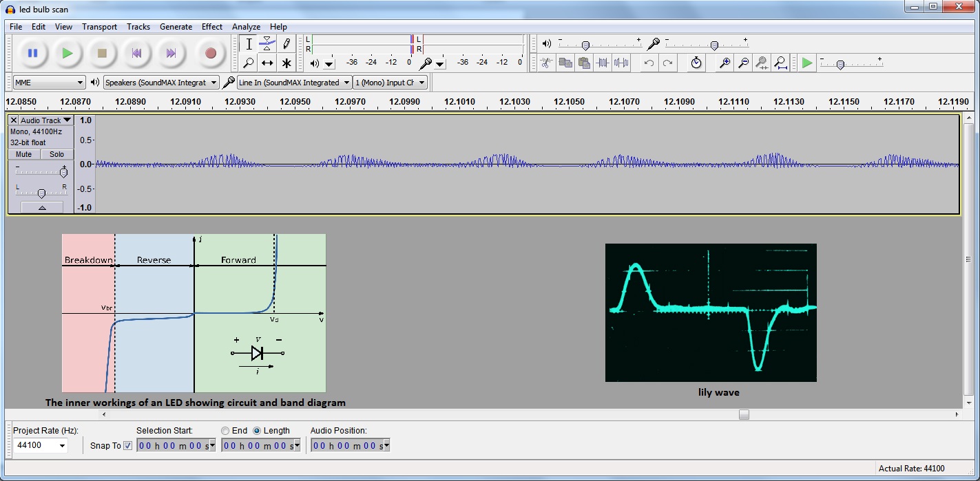This screenshot has height=481, width=980.
Task: Open the Edit menu
Action: [39, 27]
